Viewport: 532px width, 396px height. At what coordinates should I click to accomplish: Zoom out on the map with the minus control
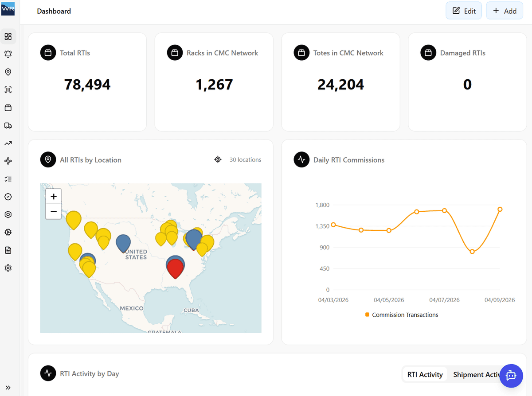pos(53,211)
